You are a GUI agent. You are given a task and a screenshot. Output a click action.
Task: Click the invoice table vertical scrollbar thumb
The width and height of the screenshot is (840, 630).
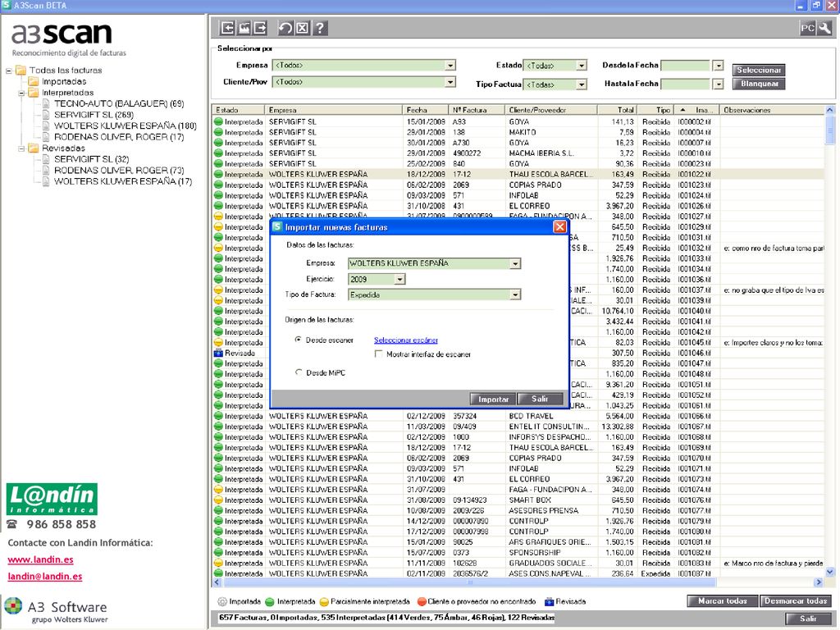point(830,129)
